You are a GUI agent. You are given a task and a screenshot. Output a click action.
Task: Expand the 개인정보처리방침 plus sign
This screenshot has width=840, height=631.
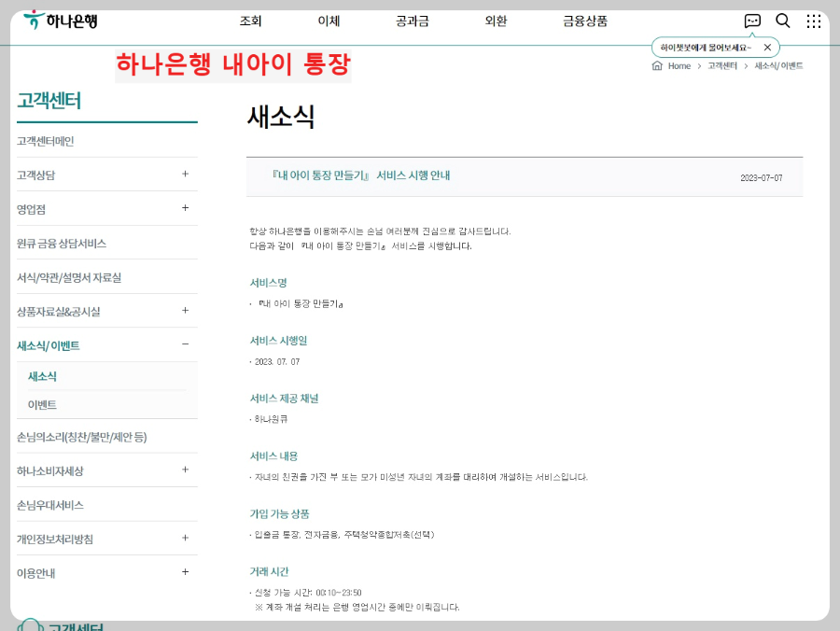coord(185,538)
